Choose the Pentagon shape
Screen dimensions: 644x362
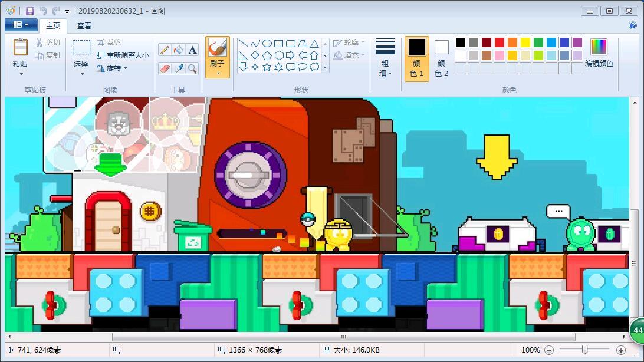point(267,55)
